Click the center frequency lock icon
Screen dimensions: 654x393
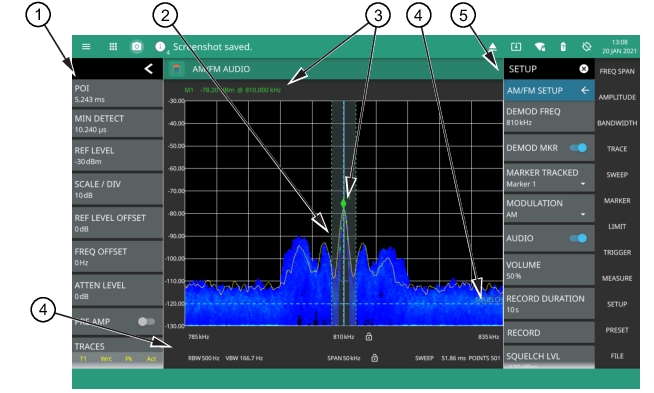tap(369, 336)
